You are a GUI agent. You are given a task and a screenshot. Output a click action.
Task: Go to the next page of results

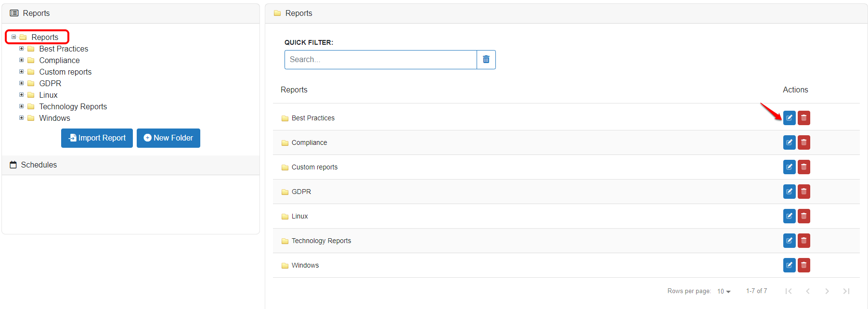(x=827, y=291)
